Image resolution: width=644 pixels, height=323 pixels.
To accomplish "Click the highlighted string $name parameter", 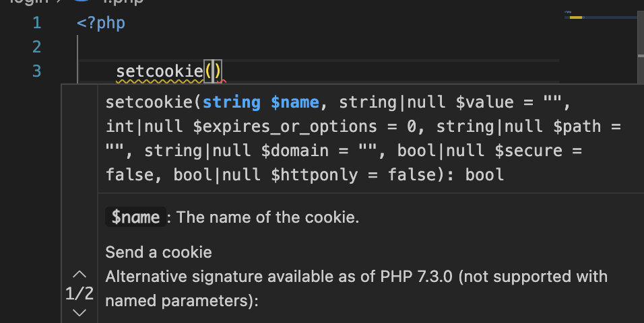I will (x=260, y=103).
